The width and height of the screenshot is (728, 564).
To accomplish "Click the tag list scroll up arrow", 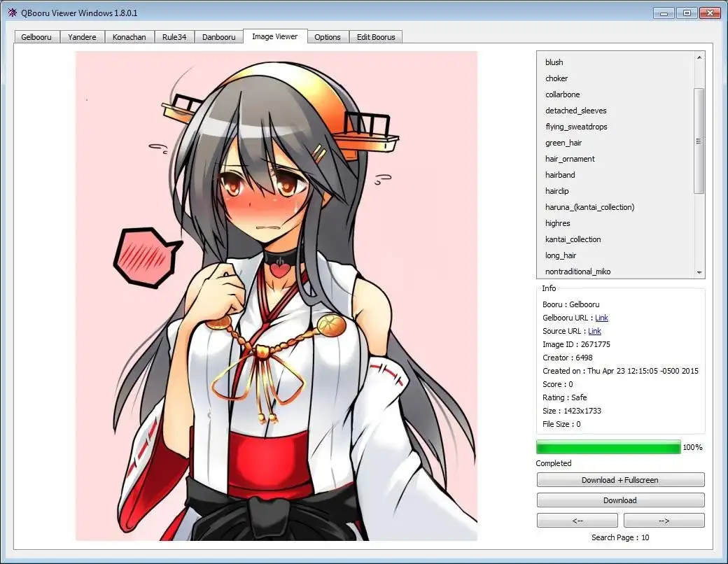I will point(699,57).
